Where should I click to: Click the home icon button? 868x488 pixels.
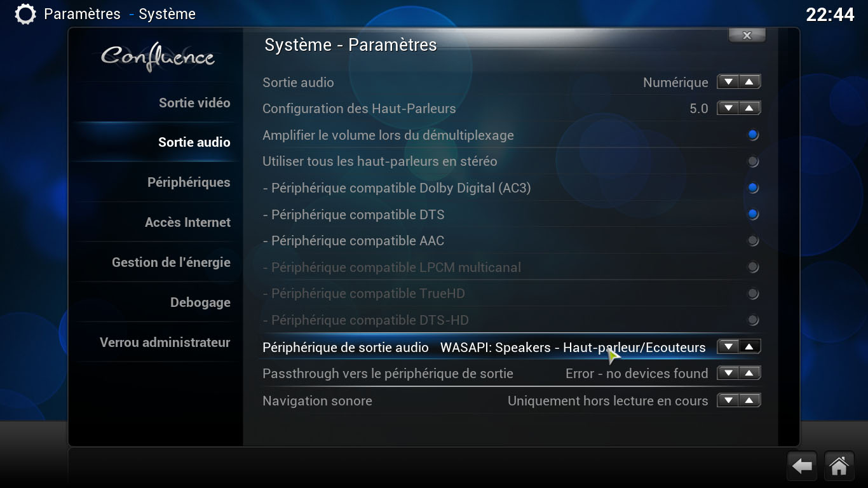tap(839, 466)
